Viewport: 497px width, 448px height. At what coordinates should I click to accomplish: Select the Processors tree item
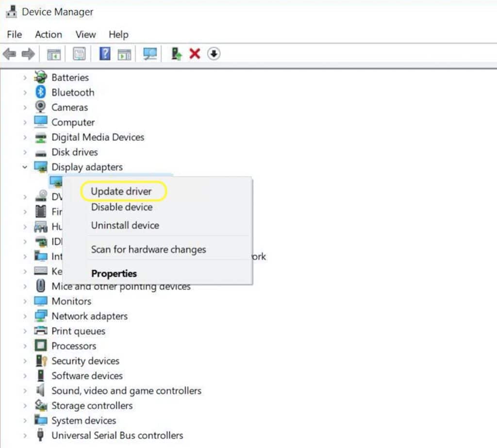pos(74,346)
